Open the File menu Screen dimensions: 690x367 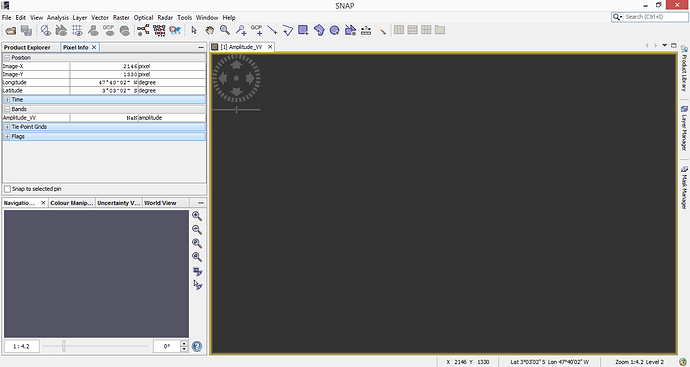[x=6, y=18]
